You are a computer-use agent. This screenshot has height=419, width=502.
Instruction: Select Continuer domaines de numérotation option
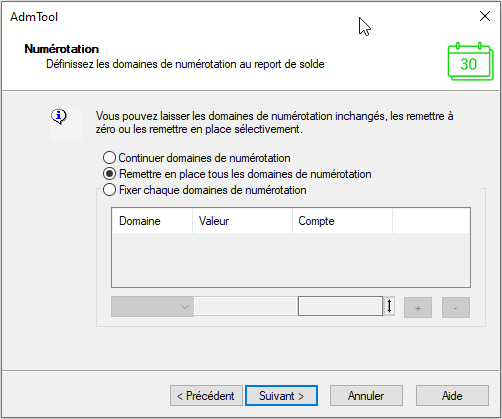tap(197, 158)
